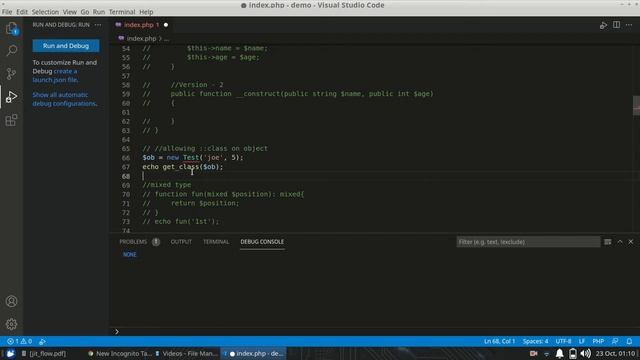Switch to the Problems panel tab

tap(133, 242)
